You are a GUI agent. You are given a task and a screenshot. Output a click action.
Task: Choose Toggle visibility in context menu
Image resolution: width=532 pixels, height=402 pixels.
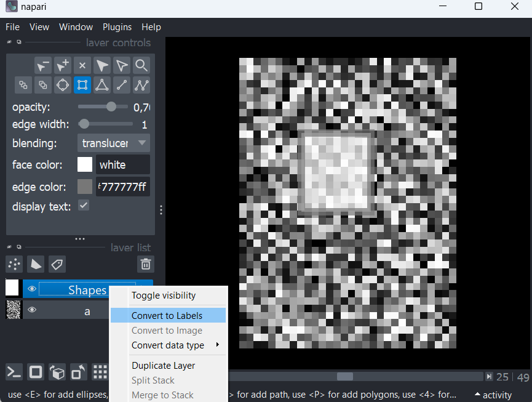[x=169, y=295]
